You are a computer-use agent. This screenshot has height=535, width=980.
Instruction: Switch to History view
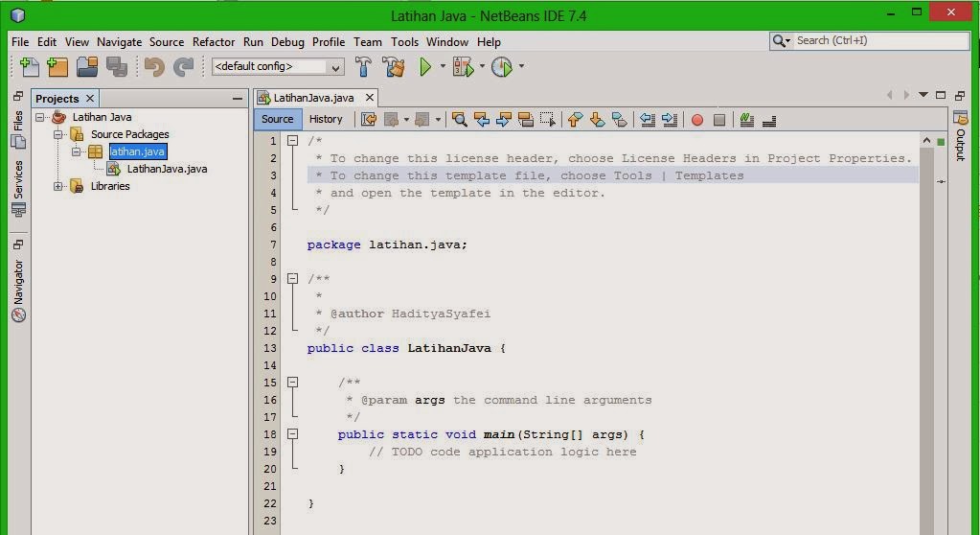tap(326, 119)
